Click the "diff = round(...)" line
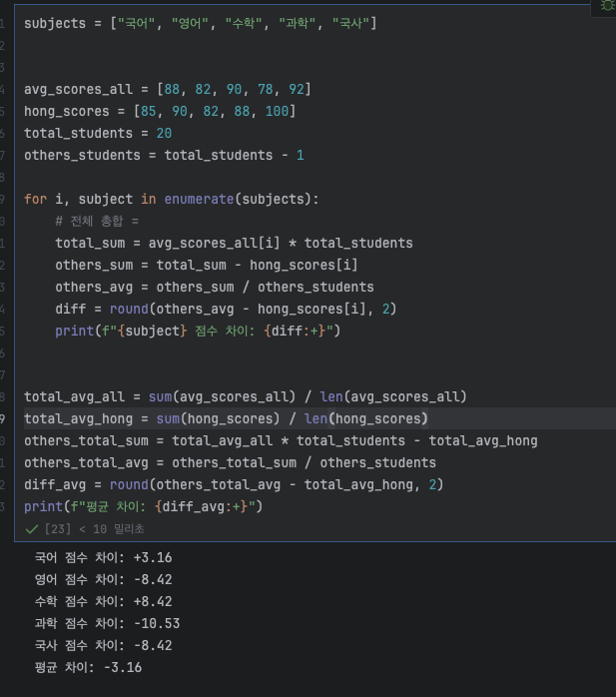Screen dimensions: 616x697 (x=226, y=309)
